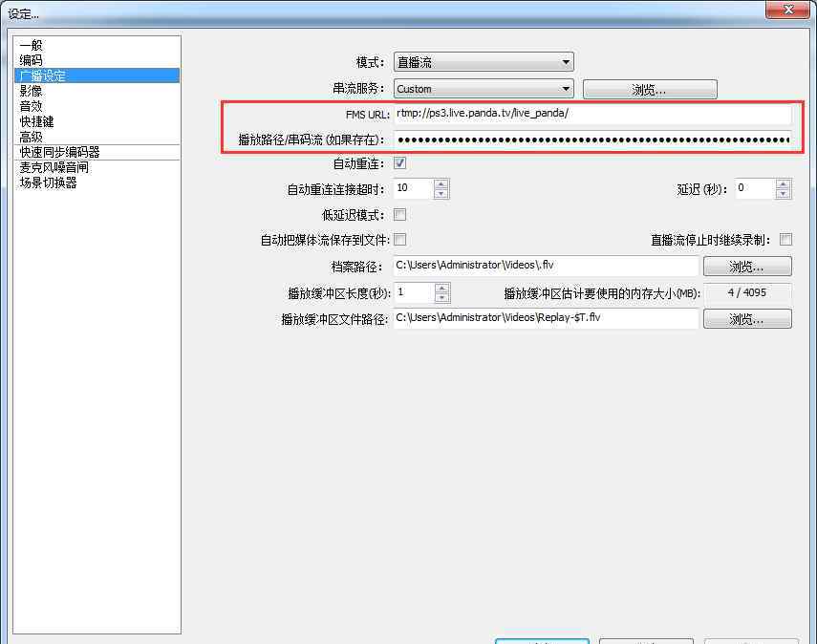The height and width of the screenshot is (644, 817).
Task: Enable the 低延迟模式 checkbox
Action: click(399, 215)
